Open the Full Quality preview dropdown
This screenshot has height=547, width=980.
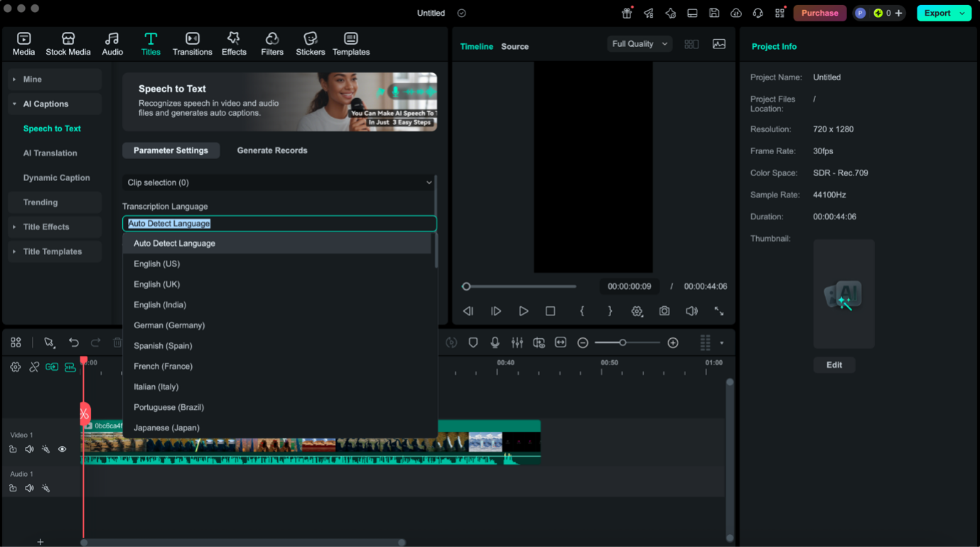point(639,43)
